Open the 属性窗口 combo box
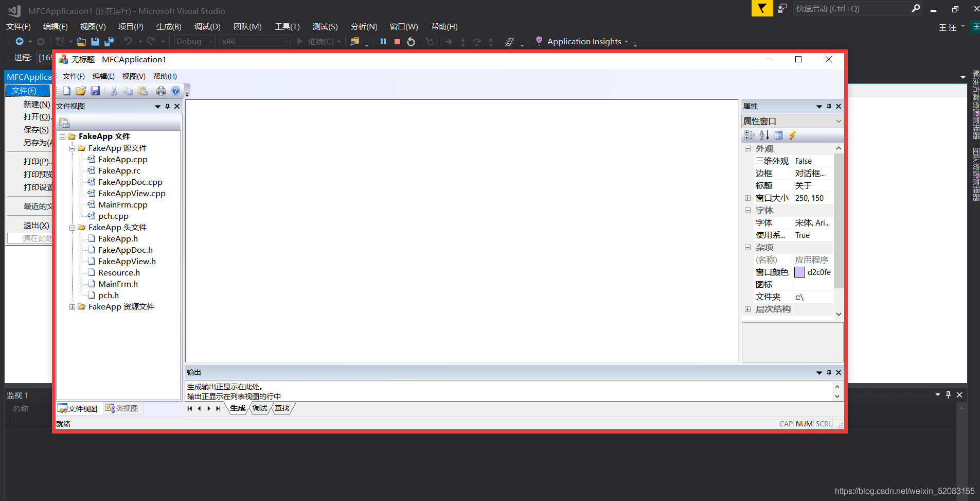This screenshot has height=501, width=980. click(x=792, y=122)
